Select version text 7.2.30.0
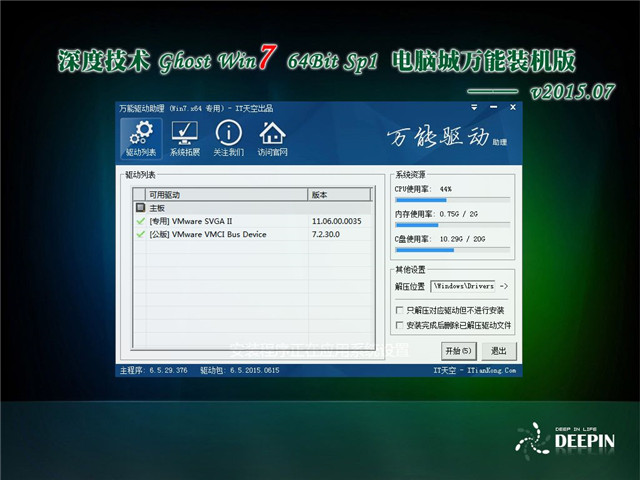 click(x=325, y=234)
